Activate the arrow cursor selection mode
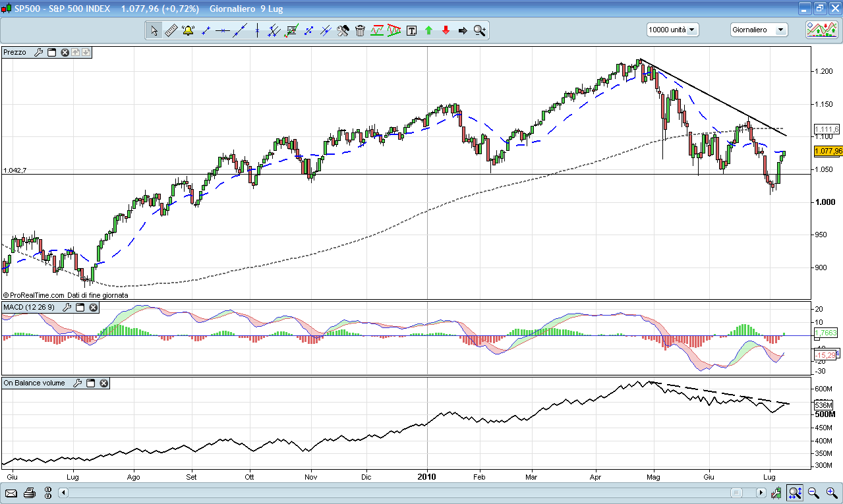 [154, 30]
